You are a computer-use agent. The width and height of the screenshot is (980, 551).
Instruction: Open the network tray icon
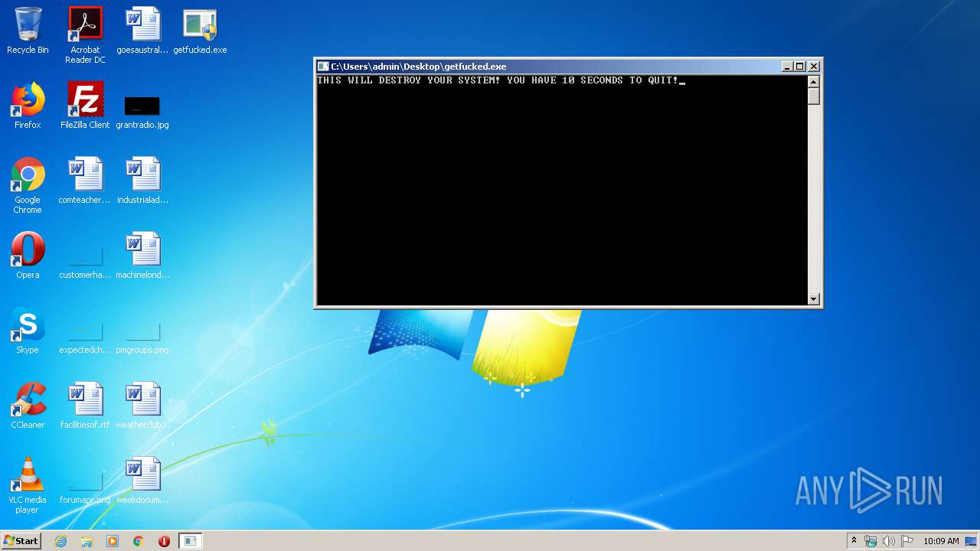pyautogui.click(x=871, y=541)
